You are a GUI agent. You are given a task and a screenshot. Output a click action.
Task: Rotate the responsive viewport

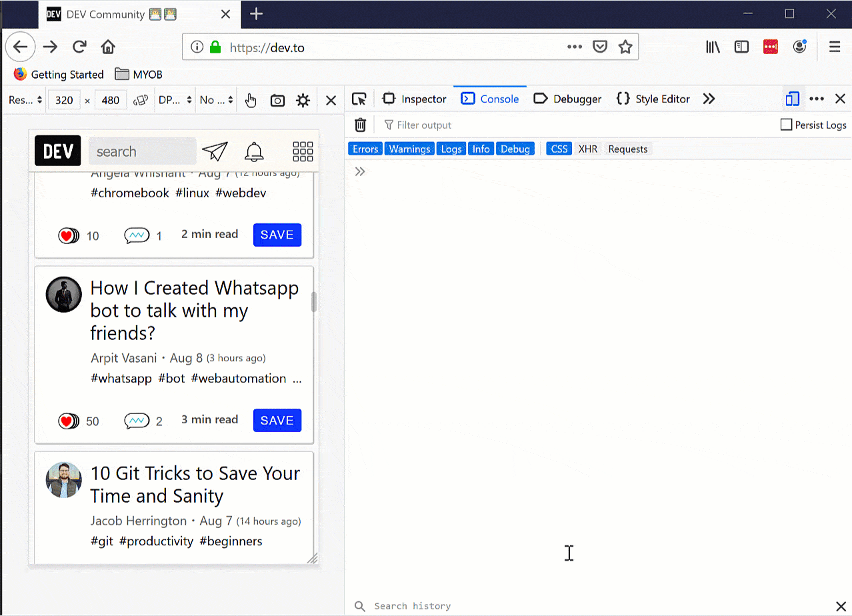[x=140, y=100]
